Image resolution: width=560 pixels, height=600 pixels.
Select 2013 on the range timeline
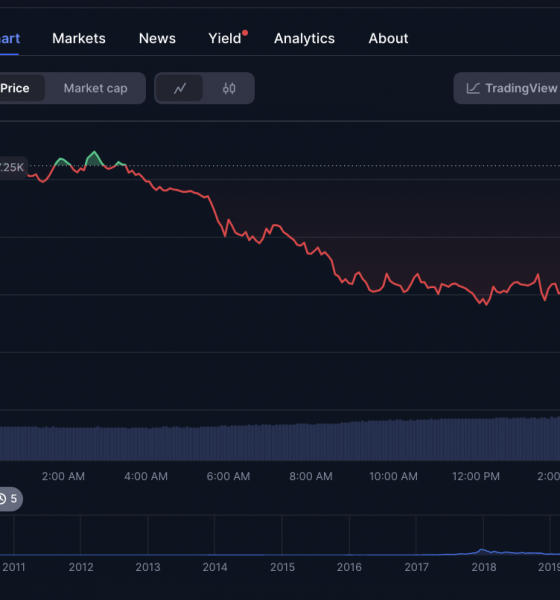[x=148, y=567]
